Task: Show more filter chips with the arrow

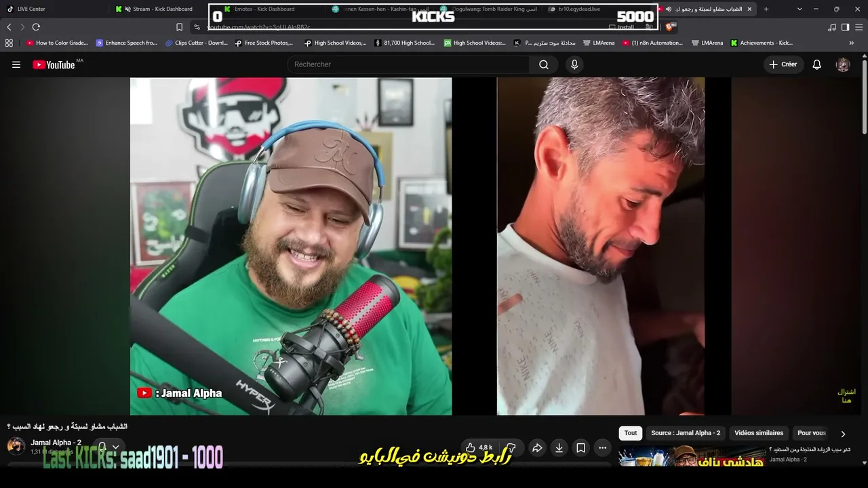Action: pyautogui.click(x=843, y=434)
